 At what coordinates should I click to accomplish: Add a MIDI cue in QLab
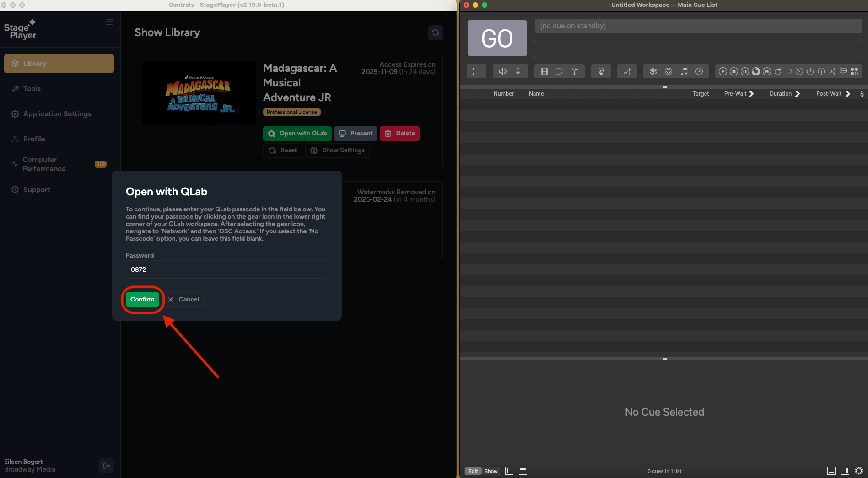pos(669,71)
